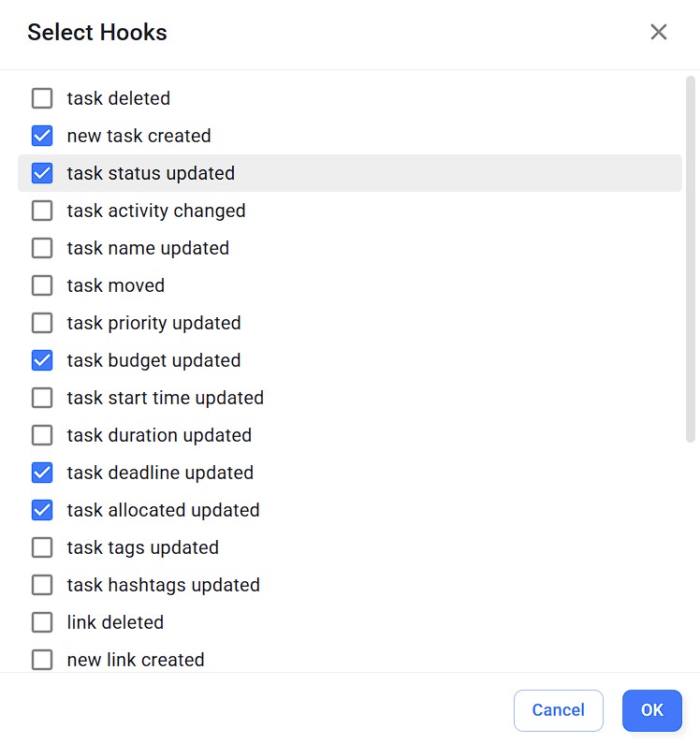The image size is (700, 743).
Task: Disable the task status updated checkbox
Action: [42, 173]
